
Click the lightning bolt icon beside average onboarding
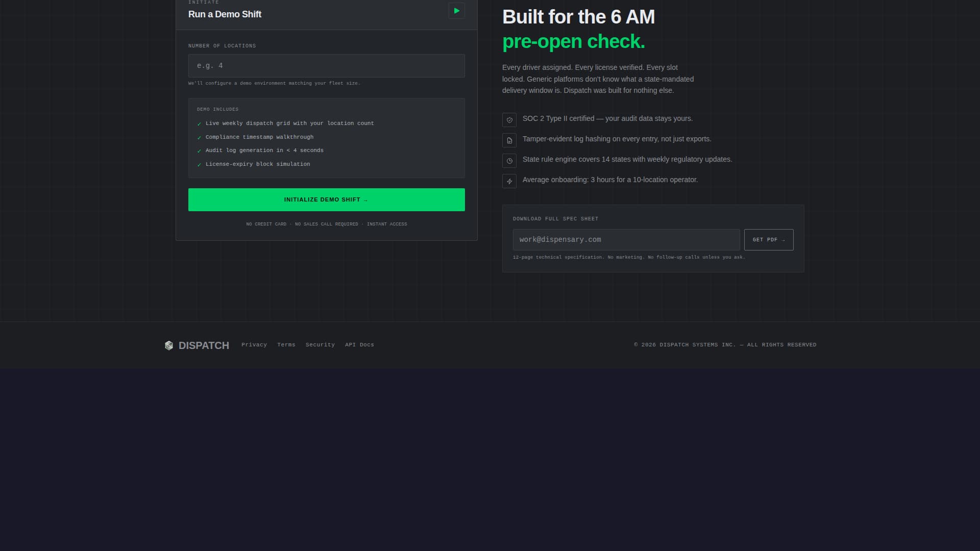click(x=509, y=181)
